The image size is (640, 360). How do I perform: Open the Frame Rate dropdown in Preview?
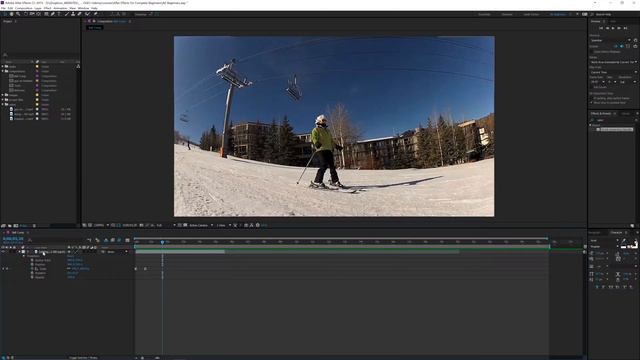pyautogui.click(x=598, y=82)
